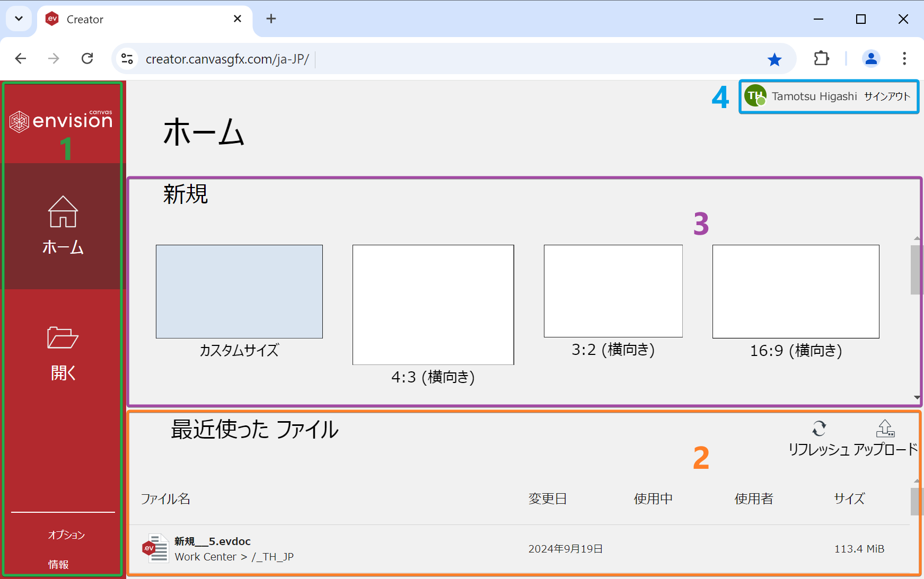This screenshot has width=924, height=579.
Task: Reload the page
Action: click(87, 58)
